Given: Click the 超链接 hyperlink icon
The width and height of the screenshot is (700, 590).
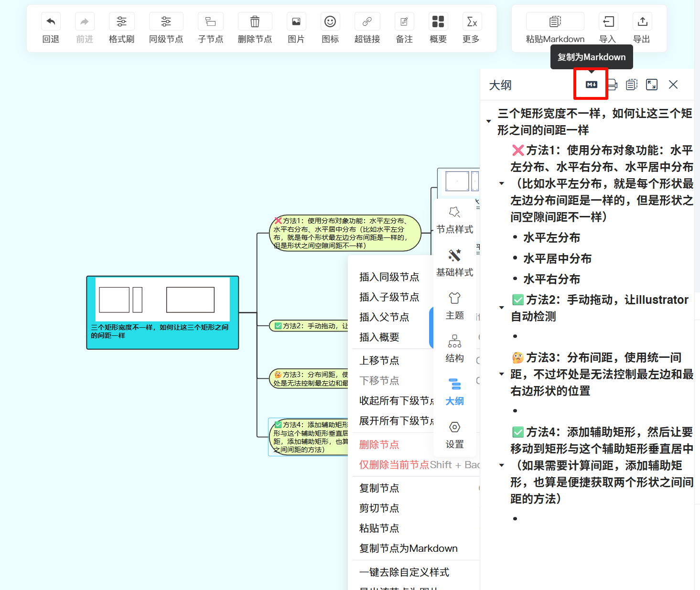Looking at the screenshot, I should 367,22.
